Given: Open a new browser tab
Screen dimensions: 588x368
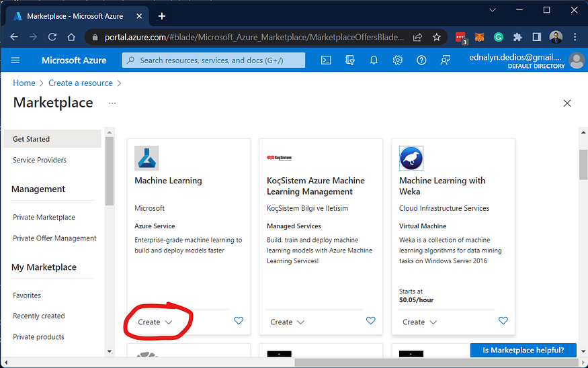Looking at the screenshot, I should (x=162, y=16).
